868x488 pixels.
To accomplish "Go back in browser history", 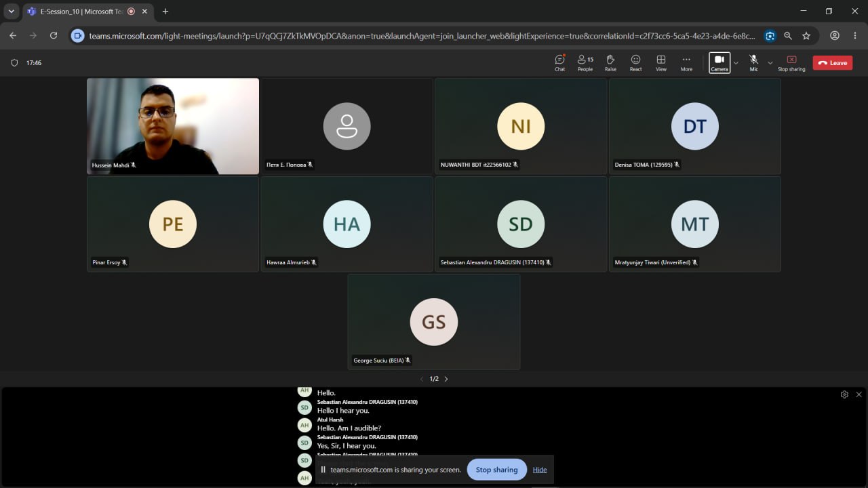I will coord(13,36).
